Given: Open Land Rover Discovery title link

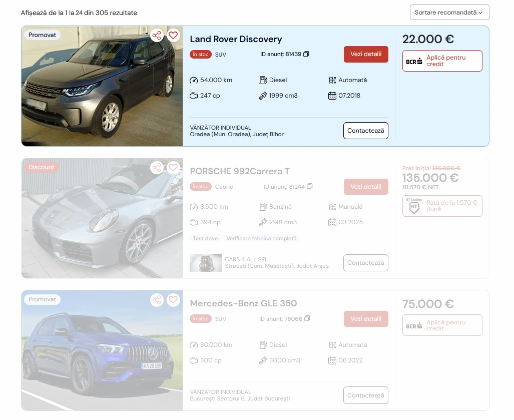Looking at the screenshot, I should click(x=236, y=39).
